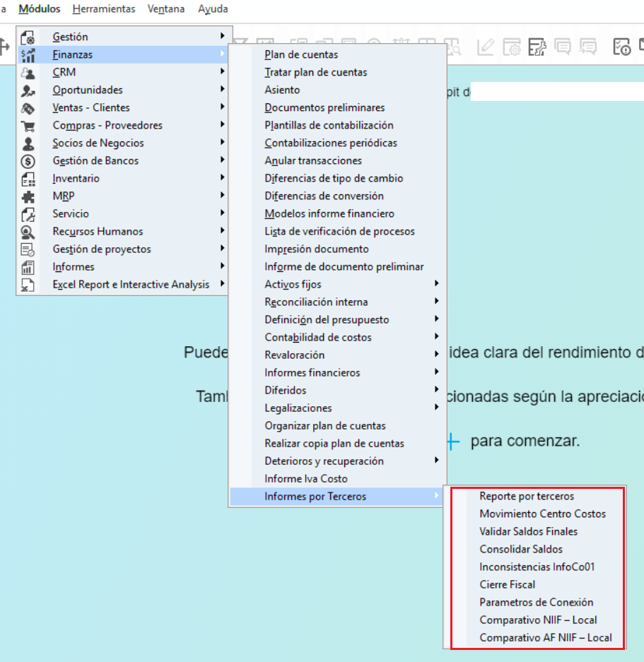The width and height of the screenshot is (644, 662).
Task: Expand the Deterioros y recuperación submenu arrow
Action: pos(436,460)
